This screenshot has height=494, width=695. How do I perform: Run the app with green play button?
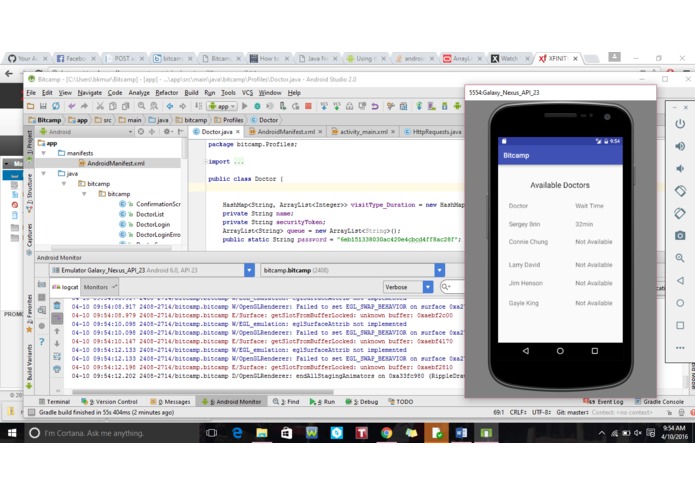pos(245,106)
